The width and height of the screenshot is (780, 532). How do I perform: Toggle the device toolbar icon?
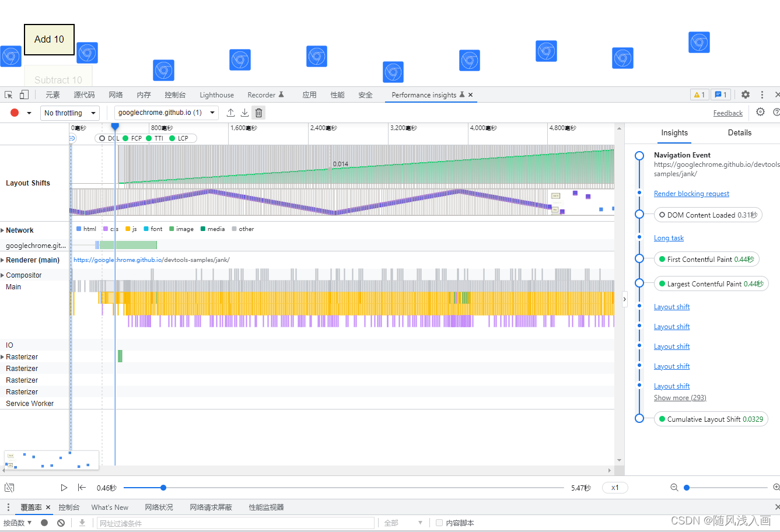(x=24, y=94)
